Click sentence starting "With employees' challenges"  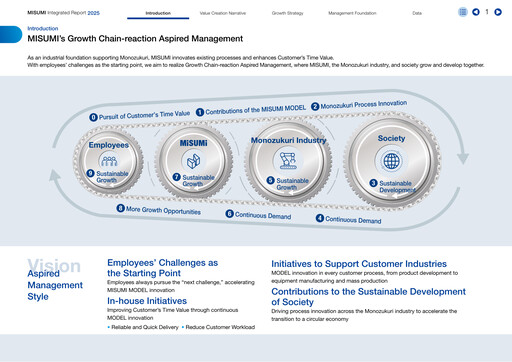click(x=256, y=65)
